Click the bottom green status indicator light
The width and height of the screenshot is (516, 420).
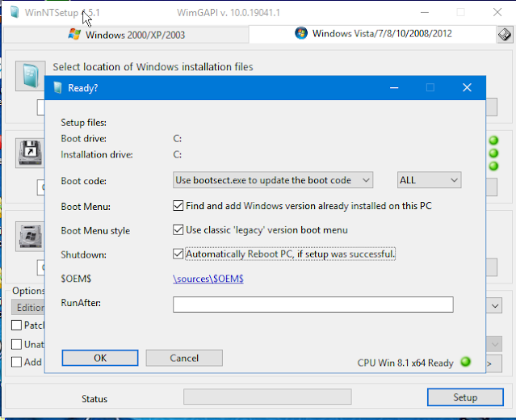[x=493, y=166]
